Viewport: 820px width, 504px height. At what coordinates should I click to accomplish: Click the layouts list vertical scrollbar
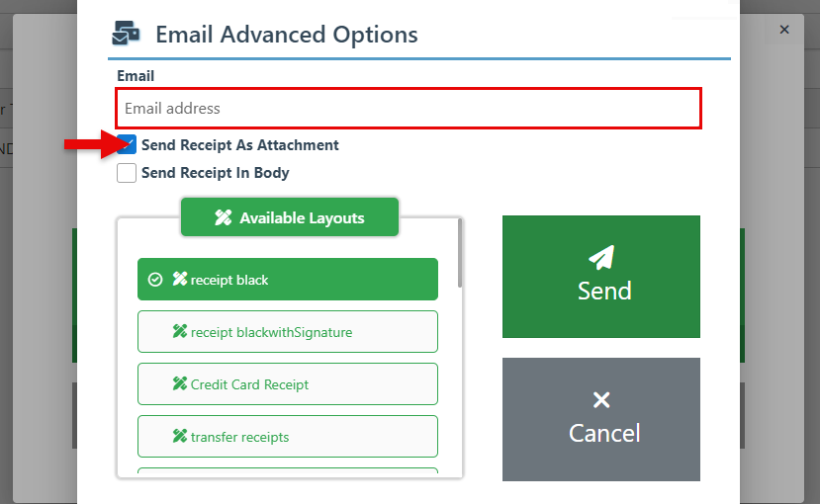(x=460, y=255)
